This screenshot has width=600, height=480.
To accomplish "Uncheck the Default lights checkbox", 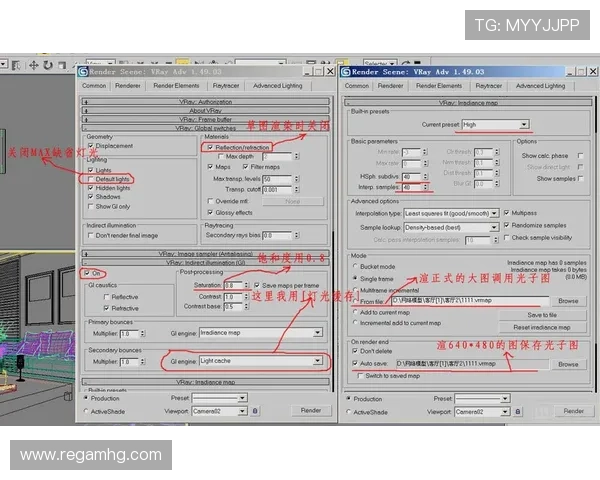I will pyautogui.click(x=91, y=178).
